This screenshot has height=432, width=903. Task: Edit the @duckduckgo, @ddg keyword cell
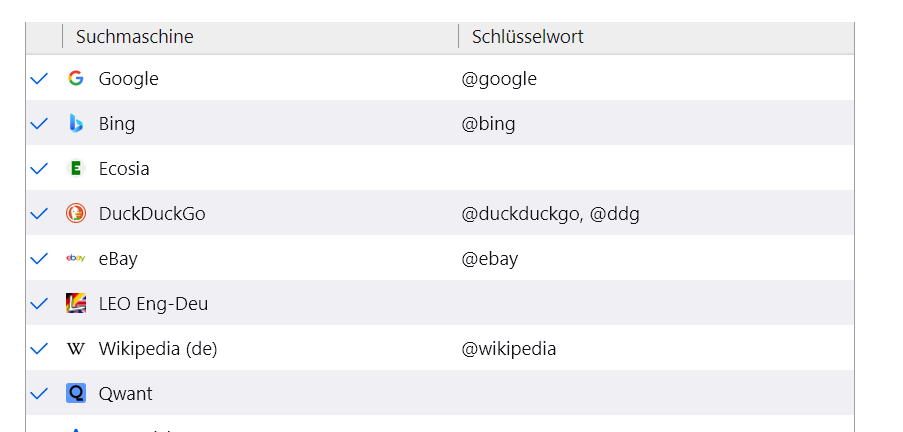tap(550, 213)
